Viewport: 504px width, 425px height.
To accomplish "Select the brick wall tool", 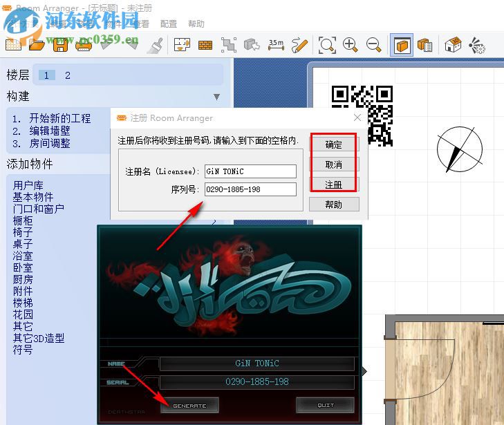I will click(x=205, y=45).
